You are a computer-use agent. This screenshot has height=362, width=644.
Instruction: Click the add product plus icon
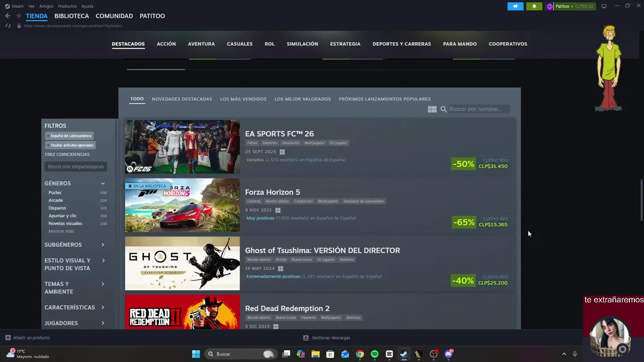[8, 338]
